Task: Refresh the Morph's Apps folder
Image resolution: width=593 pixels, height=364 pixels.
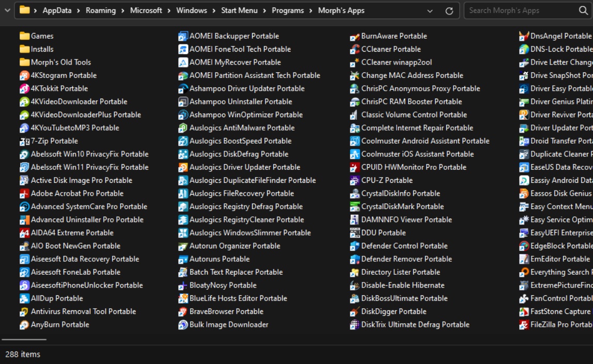Action: [449, 11]
